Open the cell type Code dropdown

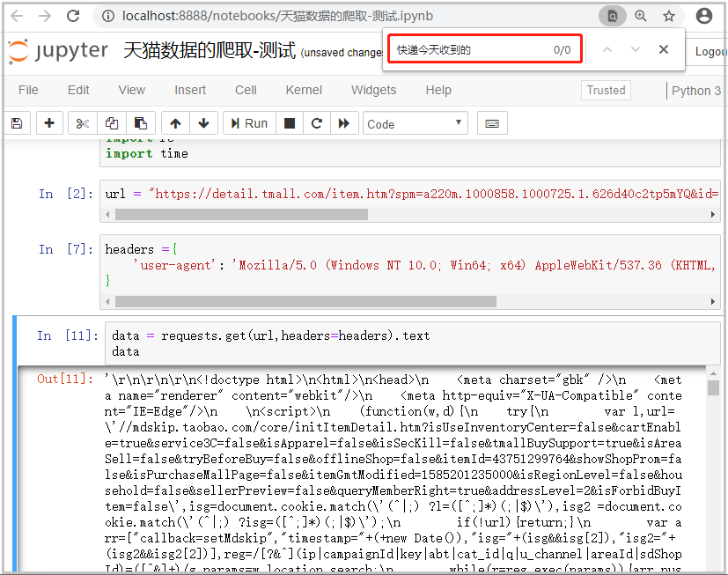pos(415,123)
